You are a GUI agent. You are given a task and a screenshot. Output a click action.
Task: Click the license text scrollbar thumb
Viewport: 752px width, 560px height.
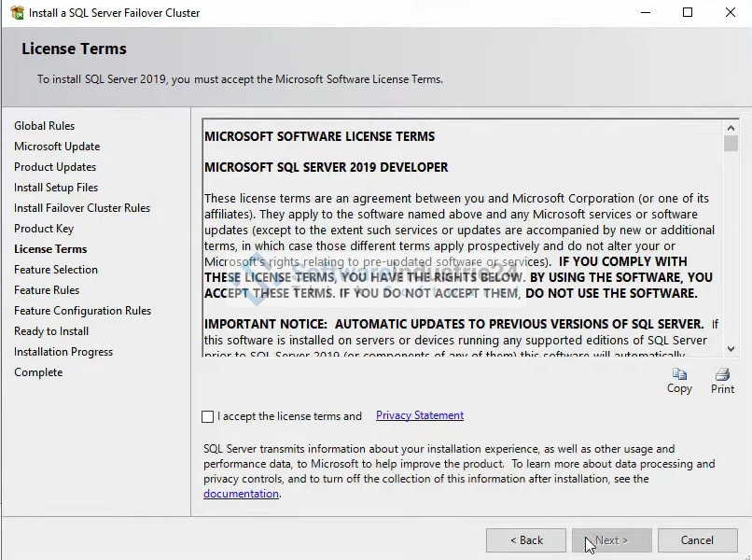click(731, 144)
